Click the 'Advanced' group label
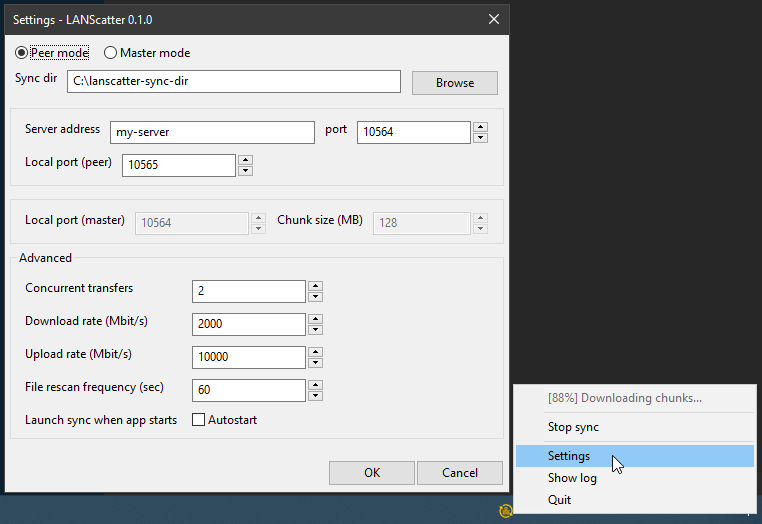Image resolution: width=762 pixels, height=524 pixels. click(x=45, y=258)
